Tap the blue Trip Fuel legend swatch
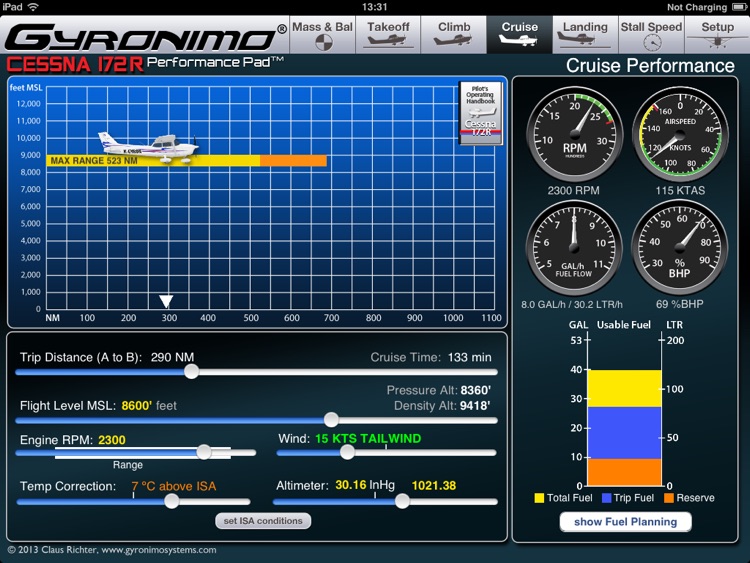The image size is (750, 563). [607, 498]
